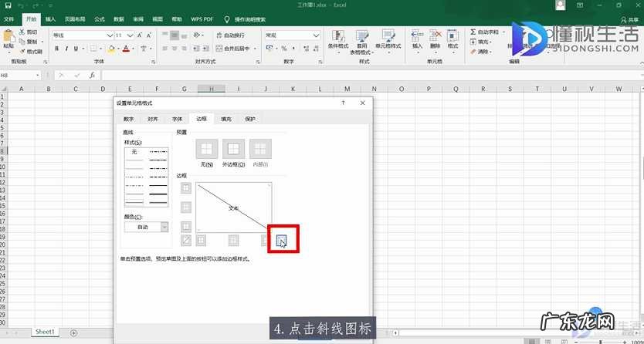Toggle center horizontal alignment
Screen dimensions: 644x344
175,49
